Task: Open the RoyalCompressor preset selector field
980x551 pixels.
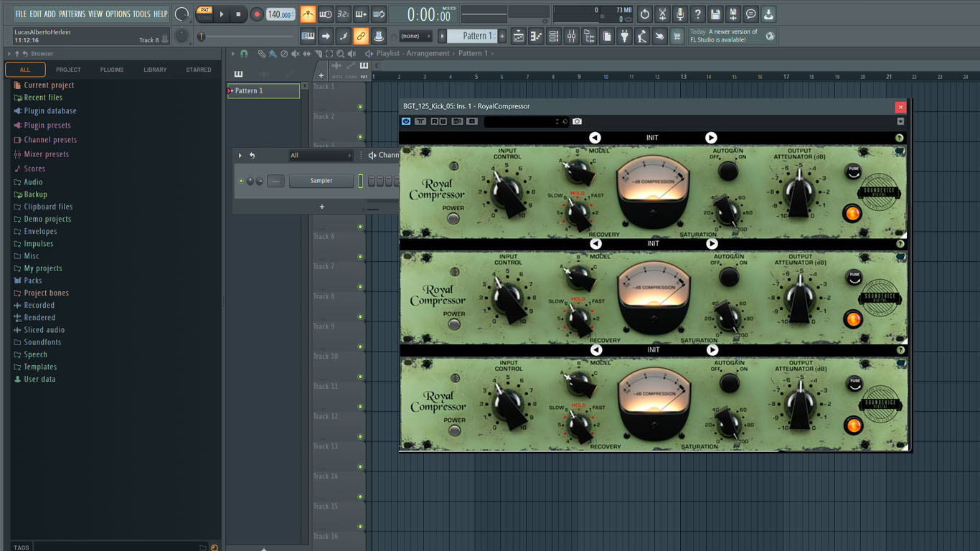Action: [526, 122]
